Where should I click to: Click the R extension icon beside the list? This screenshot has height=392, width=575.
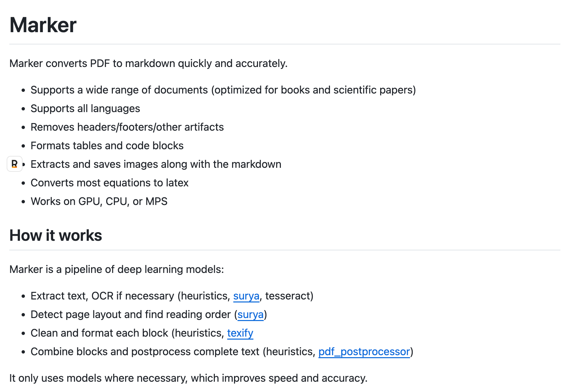click(x=15, y=164)
